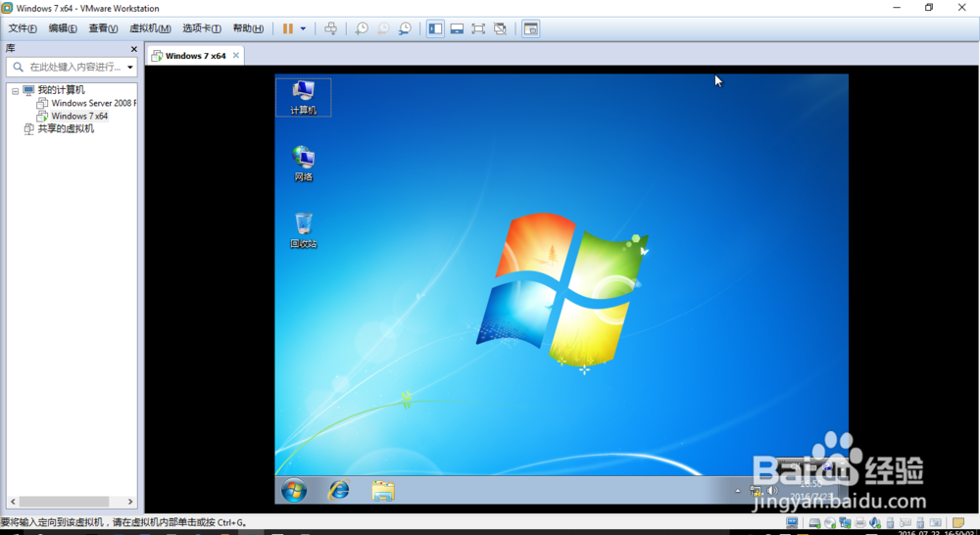Select 共享的虚拟机 in the library
This screenshot has width=980, height=535.
pyautogui.click(x=66, y=128)
